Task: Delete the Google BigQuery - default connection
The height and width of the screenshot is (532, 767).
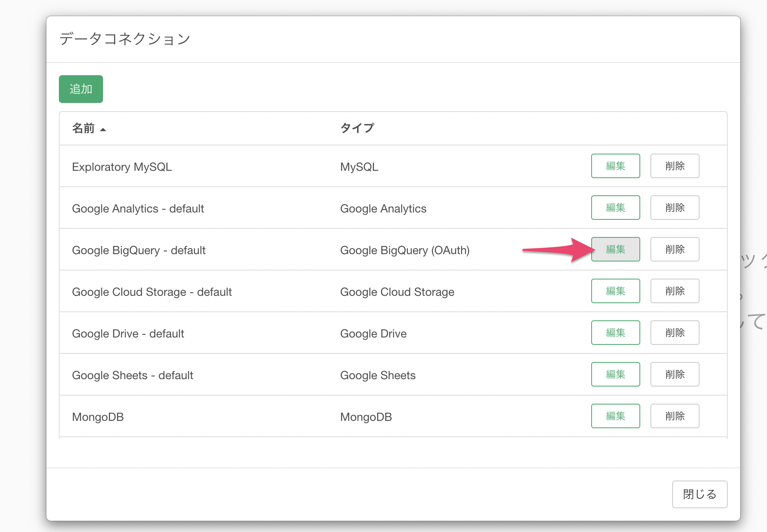Action: pos(675,249)
